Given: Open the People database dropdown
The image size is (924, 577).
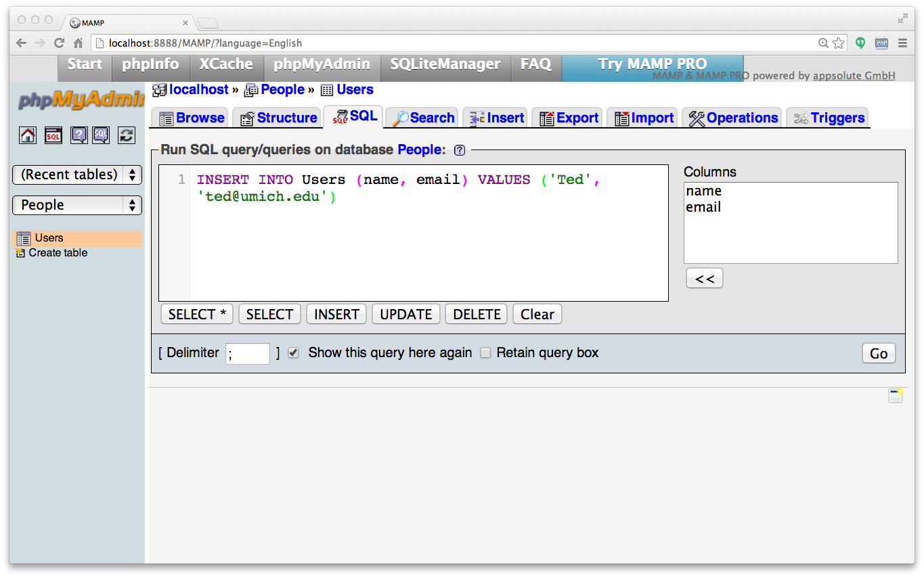Looking at the screenshot, I should coord(77,205).
